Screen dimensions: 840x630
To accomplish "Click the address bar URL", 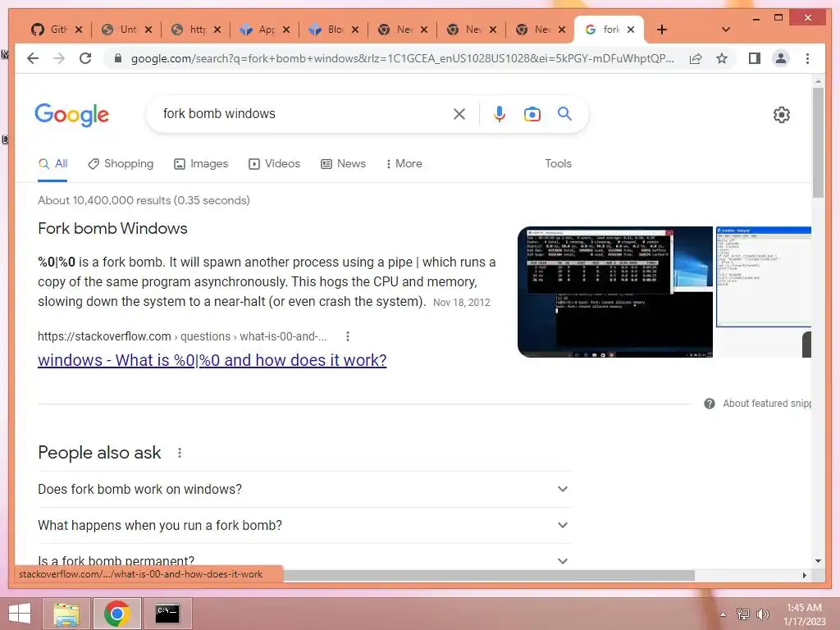I will coord(403,58).
